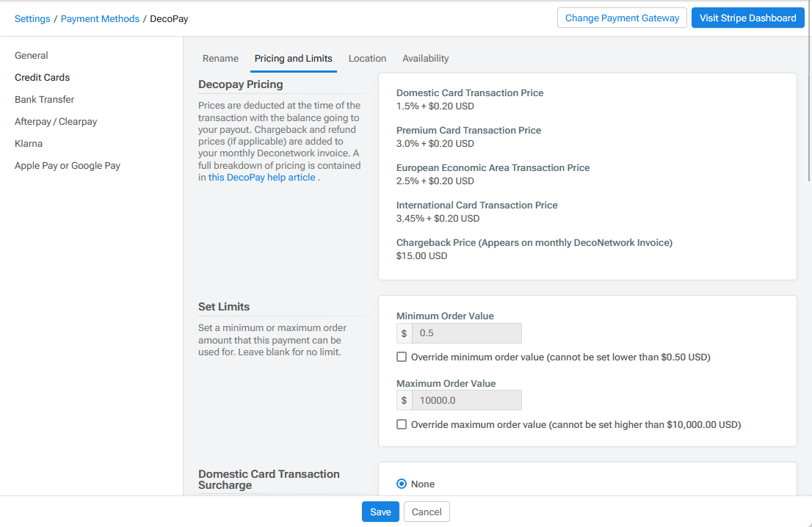Return to Payment Methods via breadcrumb
812x527 pixels.
pos(100,19)
